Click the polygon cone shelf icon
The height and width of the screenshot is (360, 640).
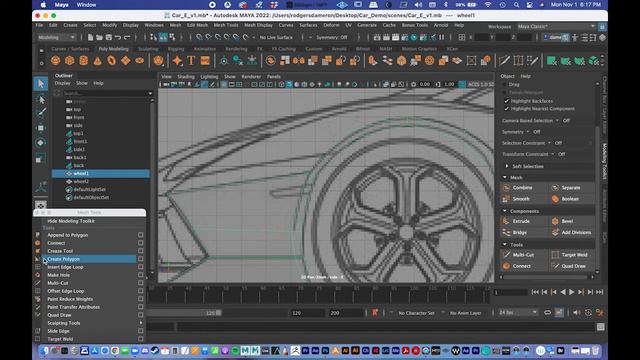[x=98, y=61]
